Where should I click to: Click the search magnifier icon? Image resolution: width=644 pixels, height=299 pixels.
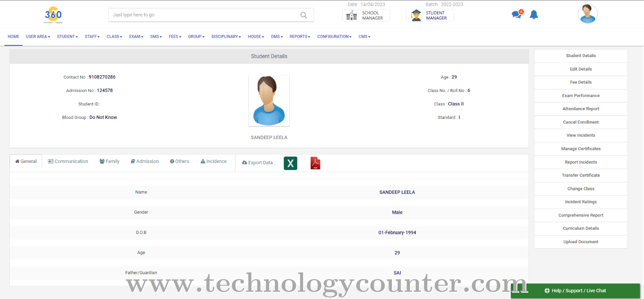click(x=304, y=15)
